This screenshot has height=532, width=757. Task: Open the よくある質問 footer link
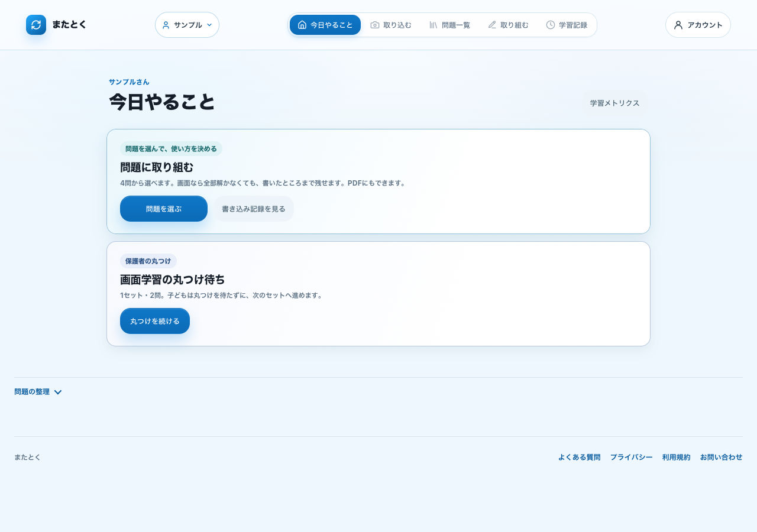(579, 457)
